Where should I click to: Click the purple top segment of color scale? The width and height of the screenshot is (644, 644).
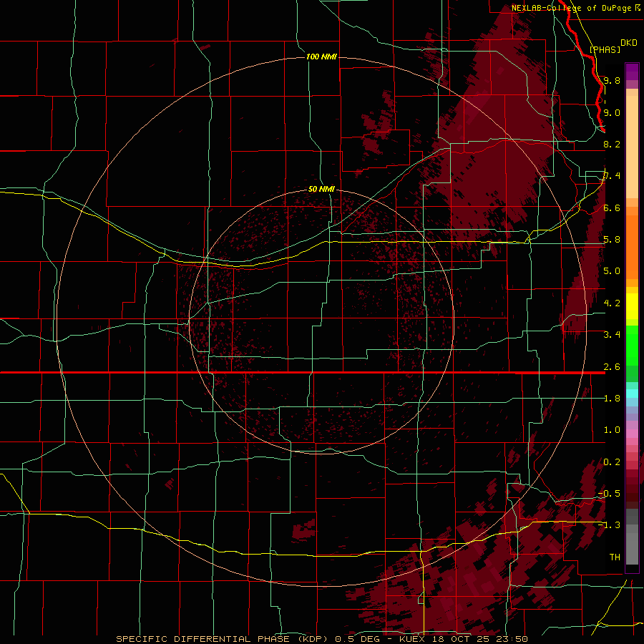632,72
